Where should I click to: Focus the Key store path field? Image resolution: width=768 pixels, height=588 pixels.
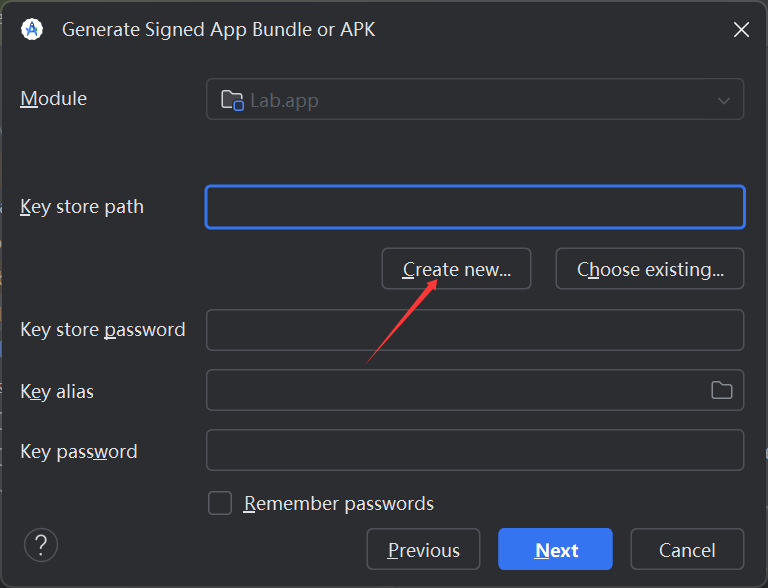coord(474,207)
